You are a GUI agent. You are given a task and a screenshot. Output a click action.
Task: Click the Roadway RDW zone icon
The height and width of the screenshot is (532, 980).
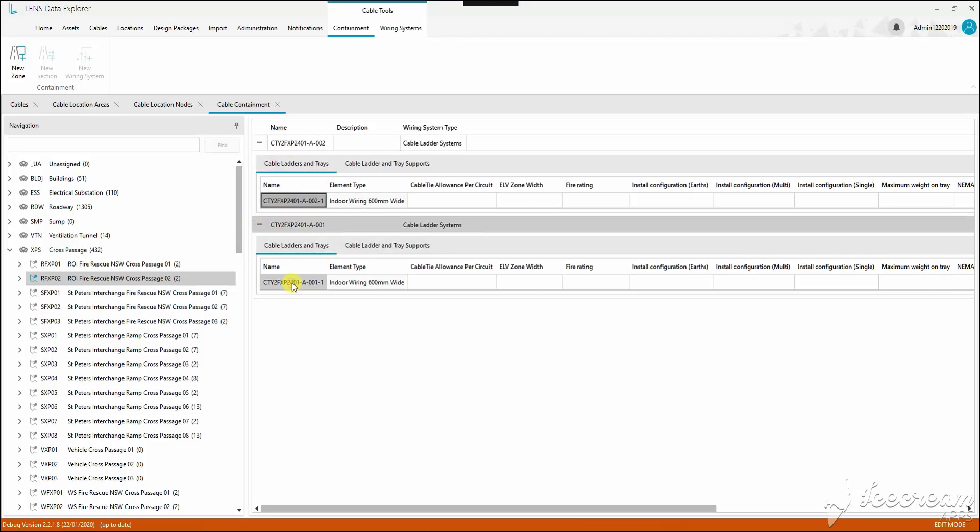click(x=23, y=207)
